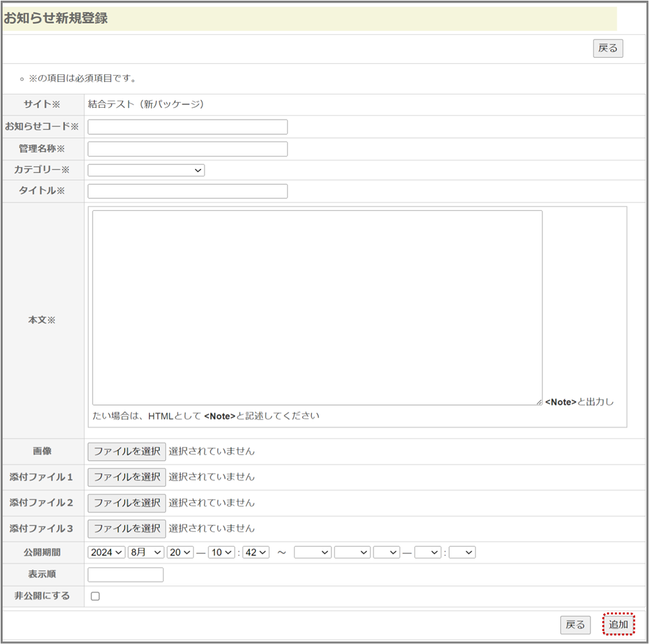This screenshot has width=649, height=644.
Task: Open the start year 2024 dropdown
Action: click(106, 553)
